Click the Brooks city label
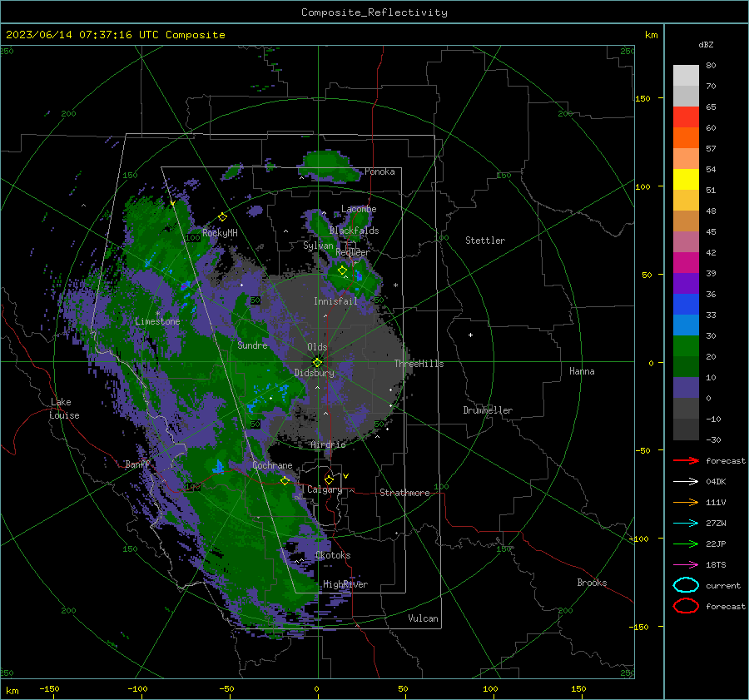The width and height of the screenshot is (749, 700). (x=592, y=583)
